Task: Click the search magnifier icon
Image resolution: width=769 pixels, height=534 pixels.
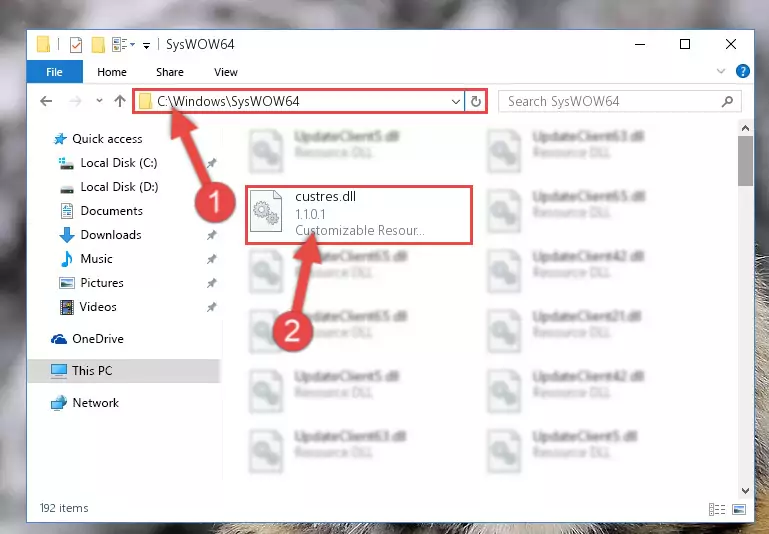Action: (x=727, y=102)
